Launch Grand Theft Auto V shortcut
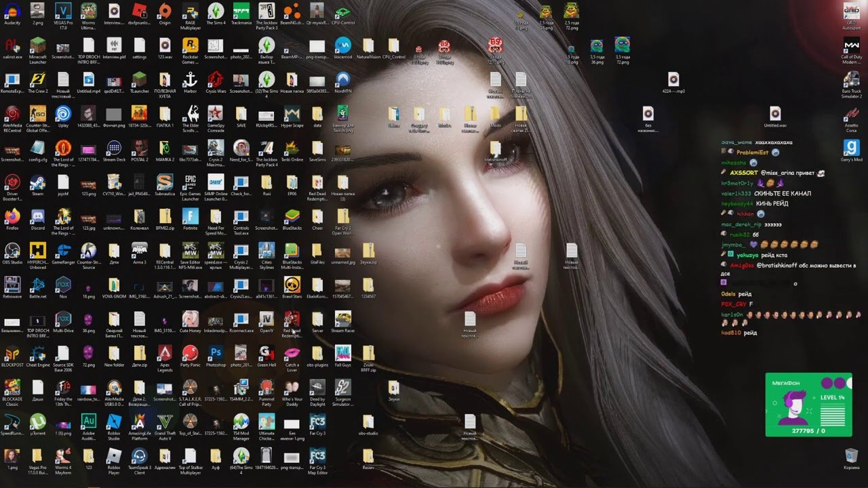The width and height of the screenshot is (868, 488). tap(165, 422)
